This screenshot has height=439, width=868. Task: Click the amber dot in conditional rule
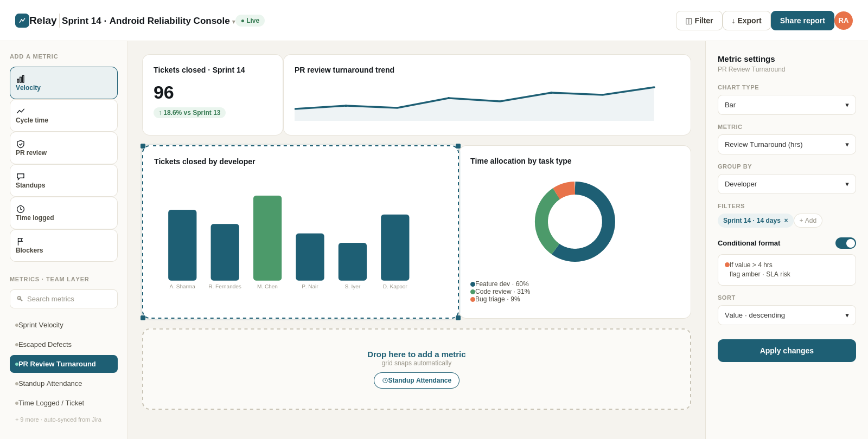tap(727, 265)
